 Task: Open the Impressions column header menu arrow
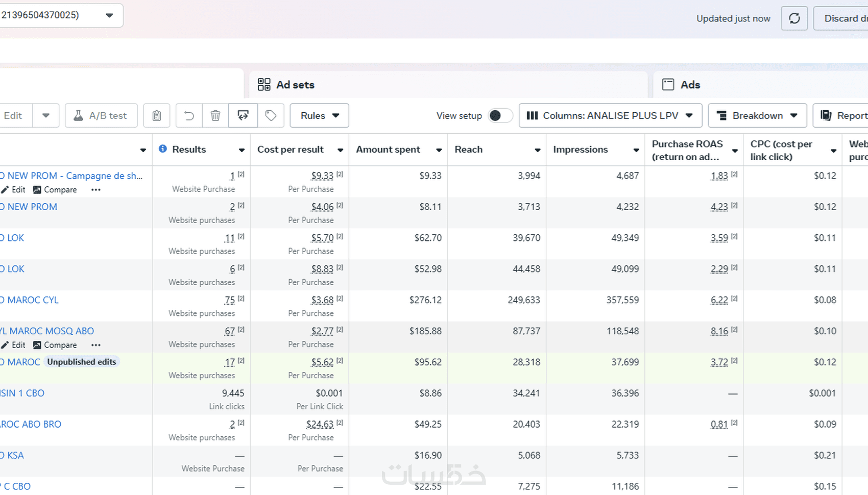click(636, 150)
